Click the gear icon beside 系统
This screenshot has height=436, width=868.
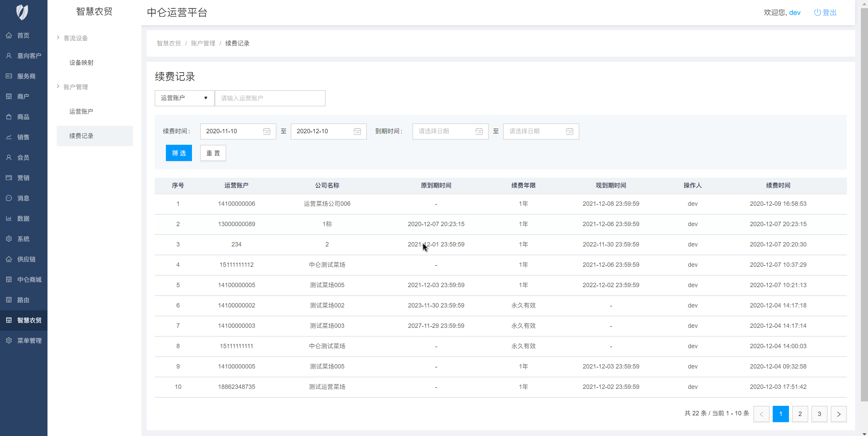pos(9,239)
